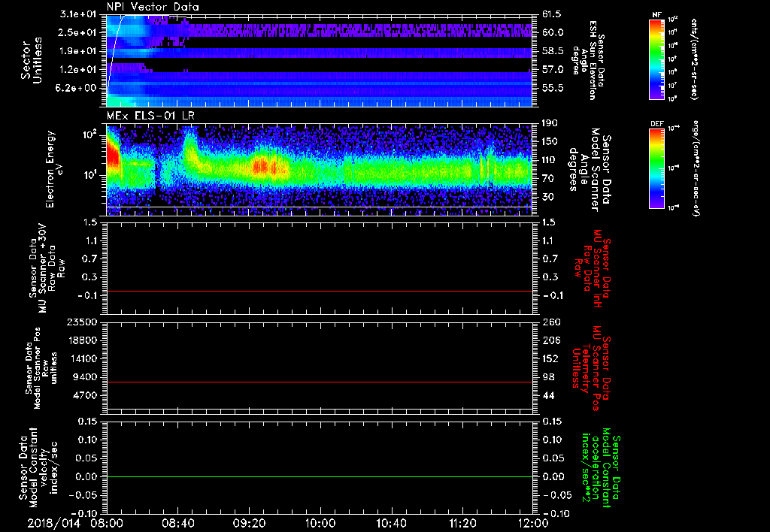Click the "14100" scanner position tick label
This screenshot has height=532, width=770.
81,358
